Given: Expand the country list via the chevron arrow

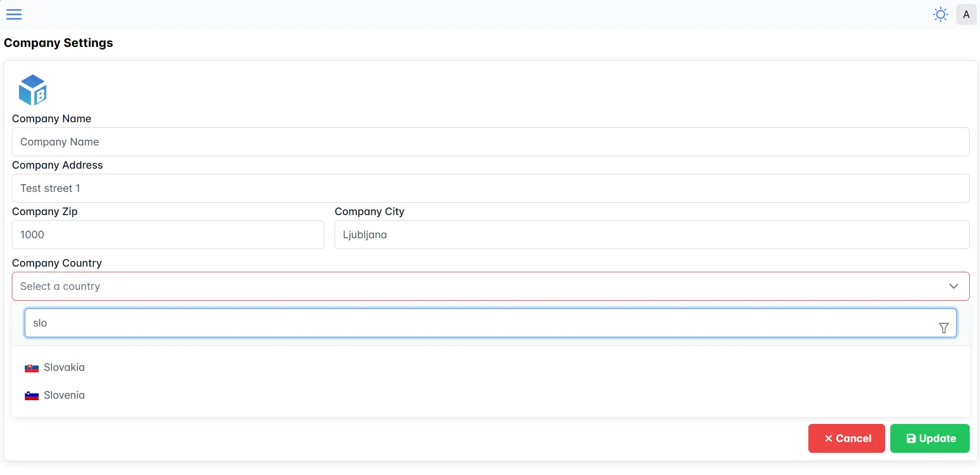Looking at the screenshot, I should [x=953, y=286].
